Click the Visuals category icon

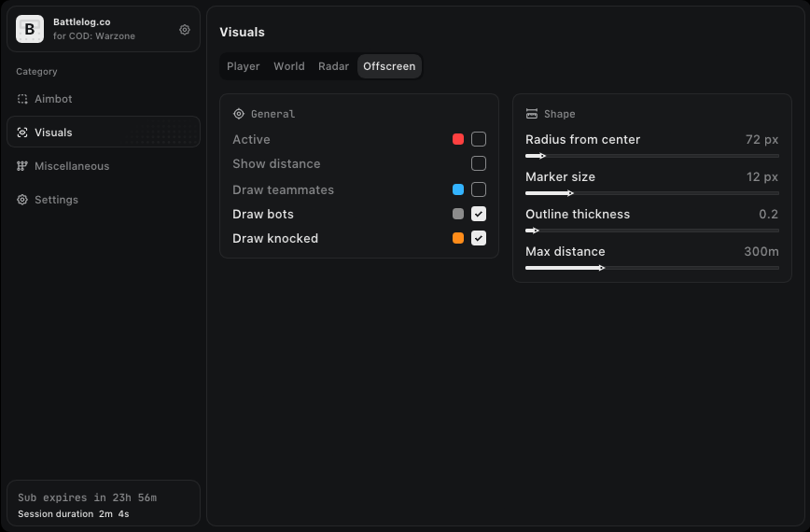point(22,133)
